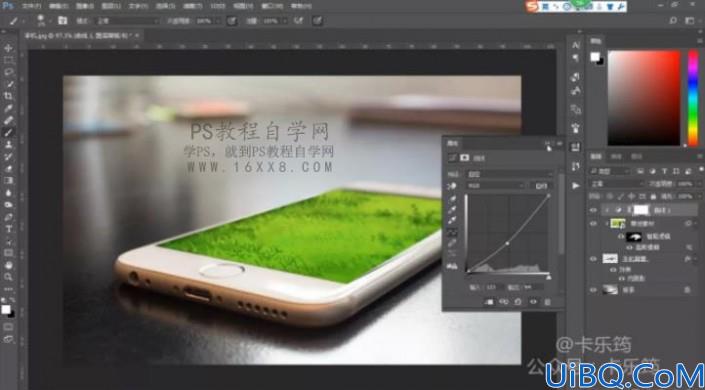The width and height of the screenshot is (705, 390).
Task: Hide the Curves 1 adjustment layer
Action: click(593, 210)
